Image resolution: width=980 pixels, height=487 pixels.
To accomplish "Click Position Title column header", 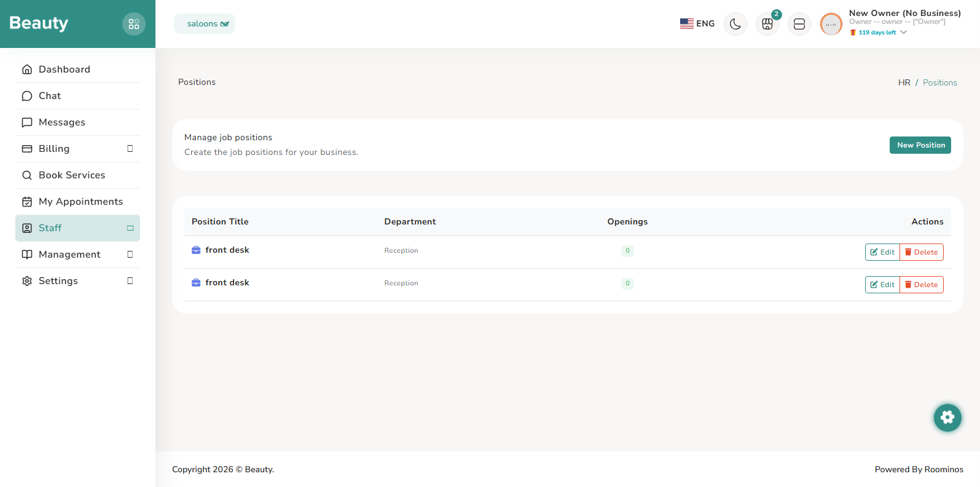I will pyautogui.click(x=220, y=221).
